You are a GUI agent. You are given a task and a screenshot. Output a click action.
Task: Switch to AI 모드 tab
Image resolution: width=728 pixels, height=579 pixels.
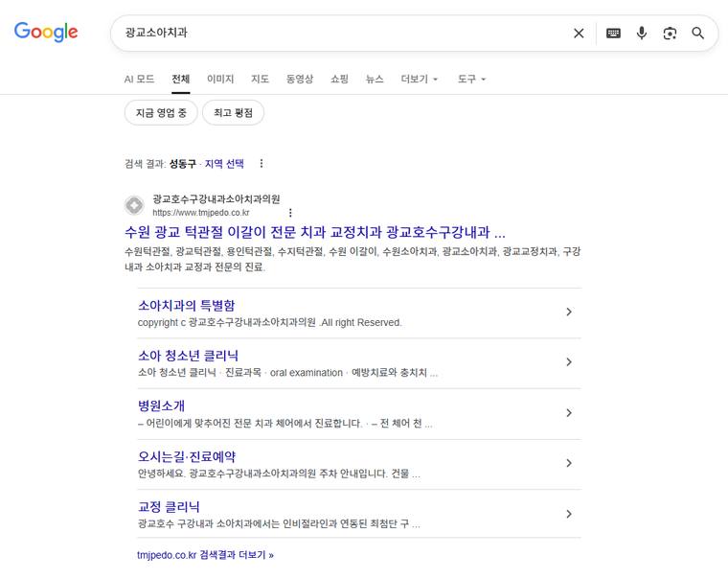pyautogui.click(x=139, y=79)
